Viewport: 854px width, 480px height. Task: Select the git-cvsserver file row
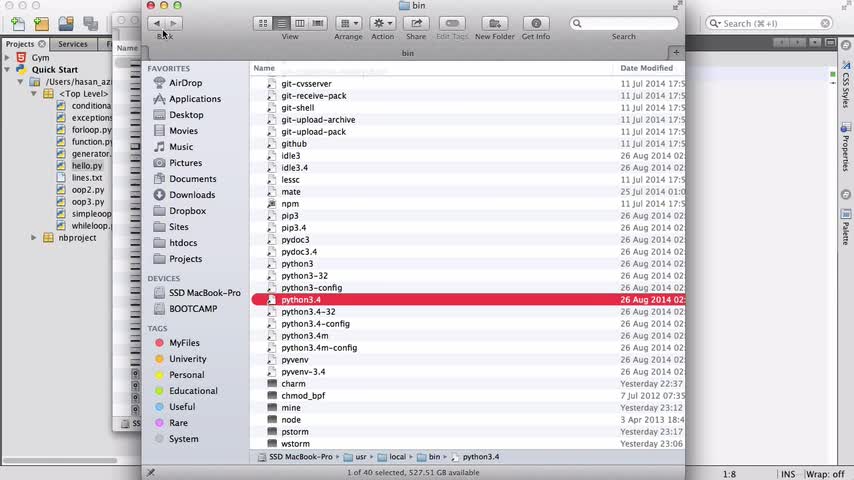(x=467, y=84)
